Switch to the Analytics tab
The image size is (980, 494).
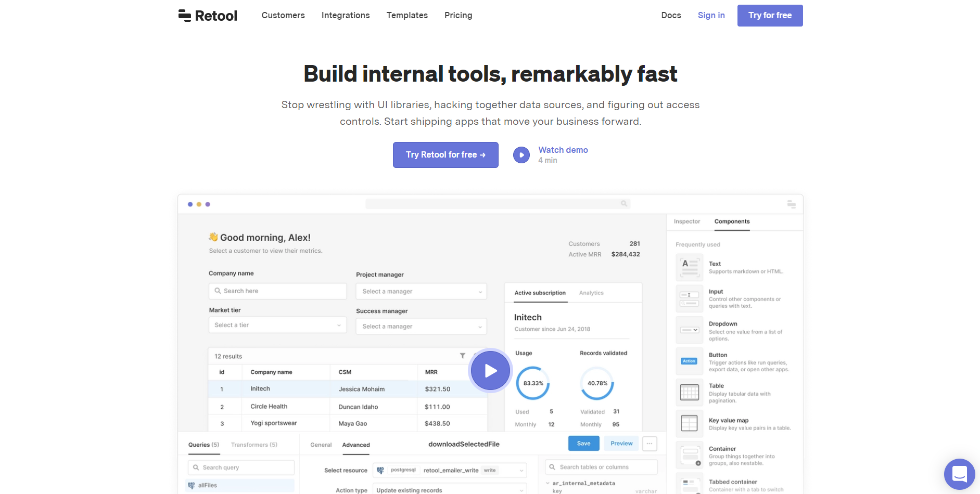click(x=591, y=293)
